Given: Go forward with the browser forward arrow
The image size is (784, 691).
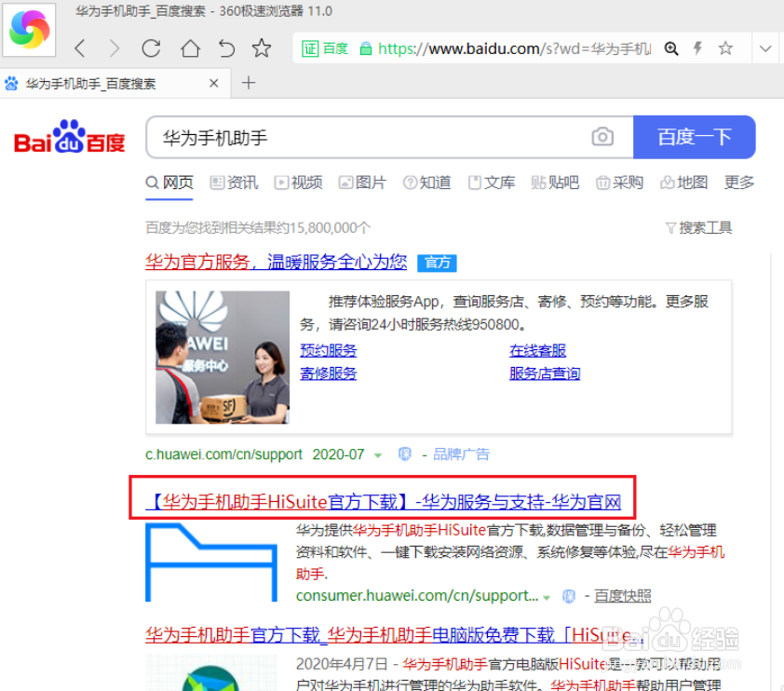Looking at the screenshot, I should point(115,48).
